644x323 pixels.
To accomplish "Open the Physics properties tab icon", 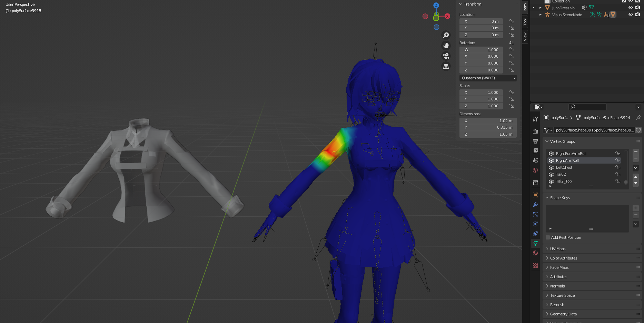I will point(535,224).
